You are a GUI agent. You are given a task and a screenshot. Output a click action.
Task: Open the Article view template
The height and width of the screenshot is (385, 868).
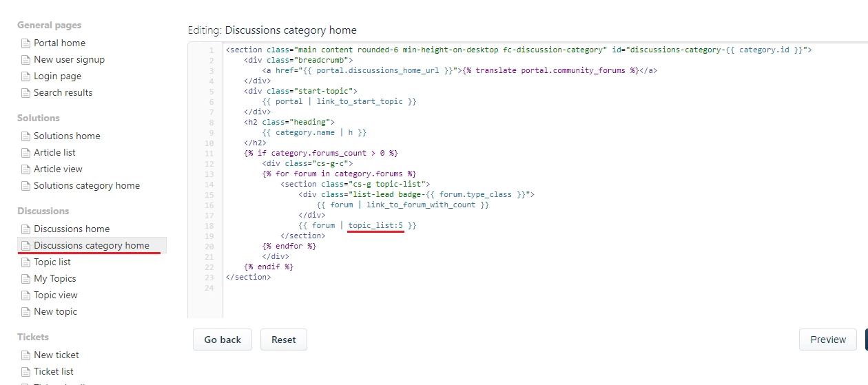[58, 169]
